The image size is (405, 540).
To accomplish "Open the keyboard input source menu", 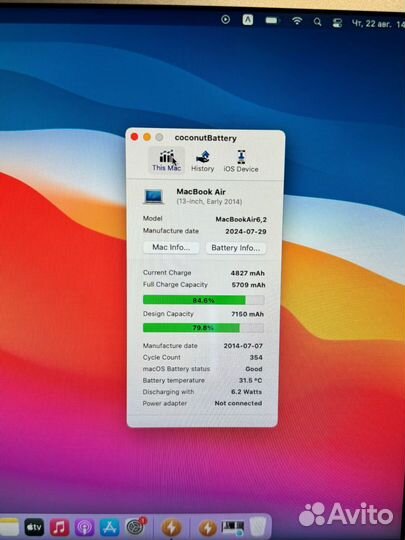I will coord(248,20).
